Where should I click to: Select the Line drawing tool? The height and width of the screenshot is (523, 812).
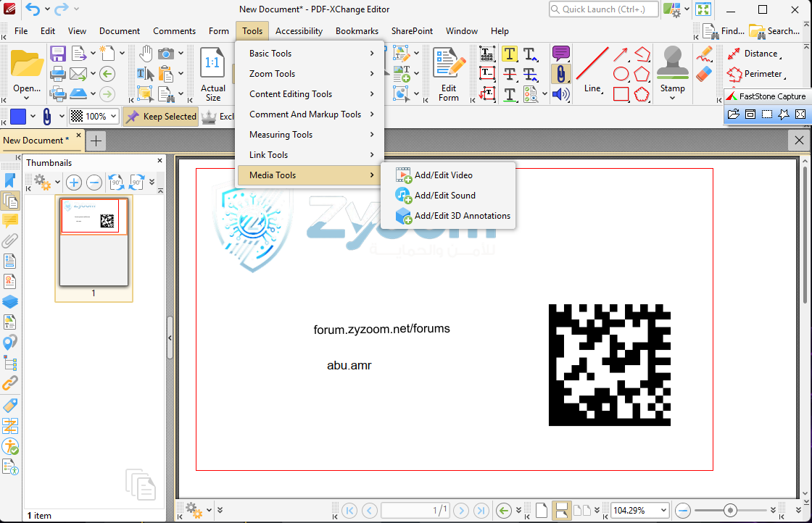(x=592, y=70)
